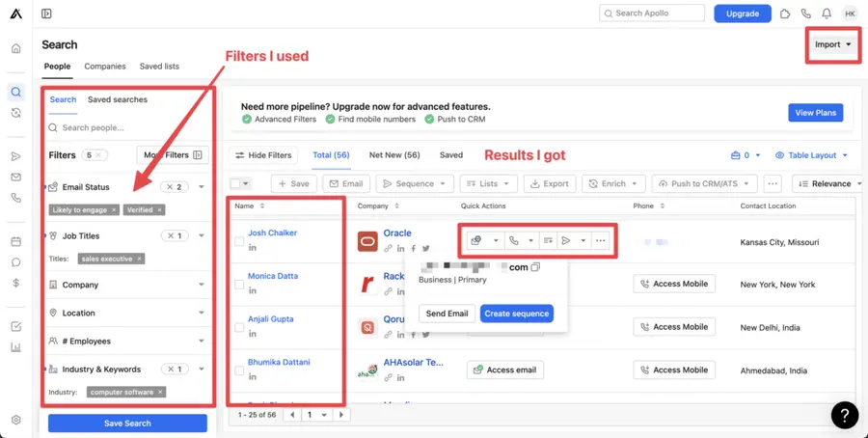
Task: Open the Emails envelope sidebar icon
Action: pos(16,178)
